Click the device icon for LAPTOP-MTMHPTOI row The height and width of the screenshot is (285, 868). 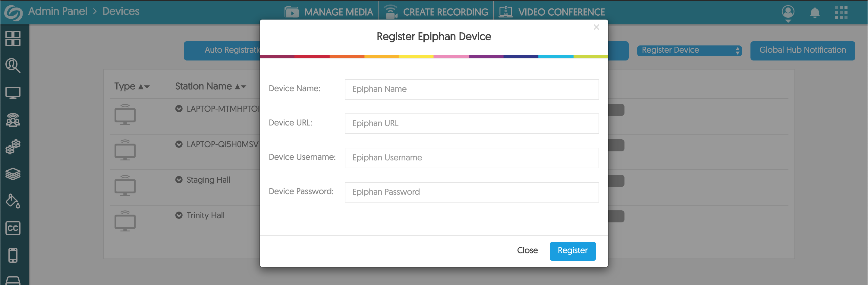point(125,114)
